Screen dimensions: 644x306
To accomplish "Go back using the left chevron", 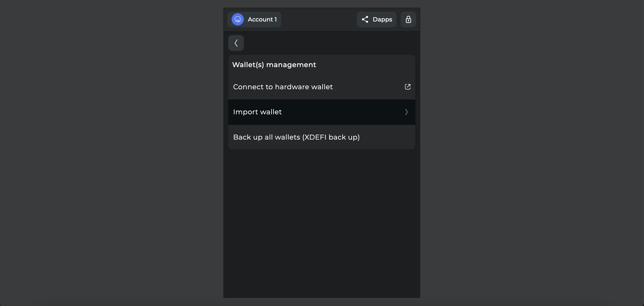I will tap(236, 43).
